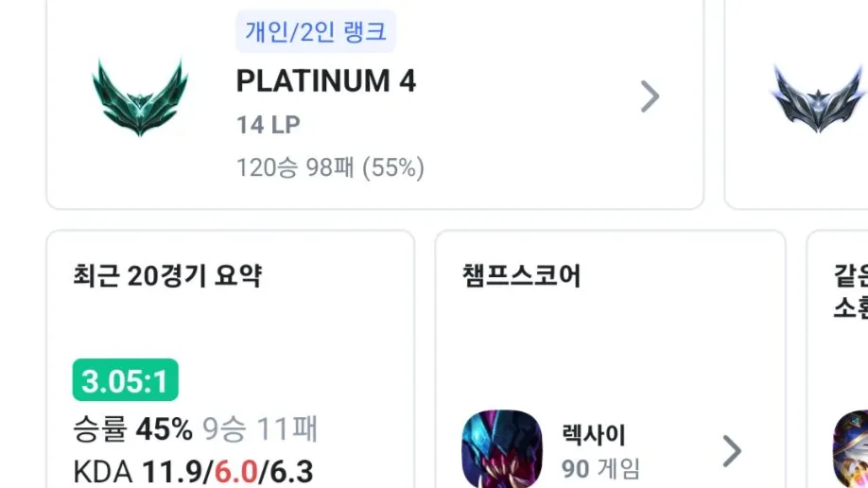Click the silver rank emblem on the right card
Viewport: 868px width, 488px height.
tap(819, 98)
